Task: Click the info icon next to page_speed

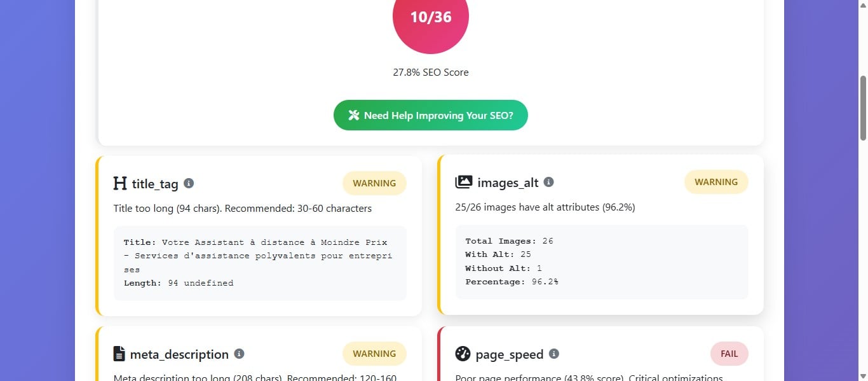Action: point(553,354)
